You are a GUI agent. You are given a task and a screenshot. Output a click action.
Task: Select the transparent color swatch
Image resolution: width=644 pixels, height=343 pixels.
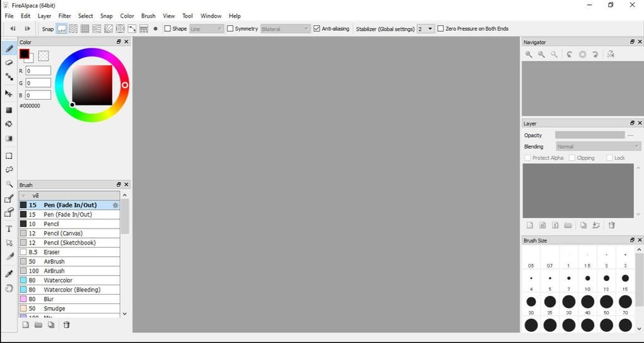click(x=43, y=56)
